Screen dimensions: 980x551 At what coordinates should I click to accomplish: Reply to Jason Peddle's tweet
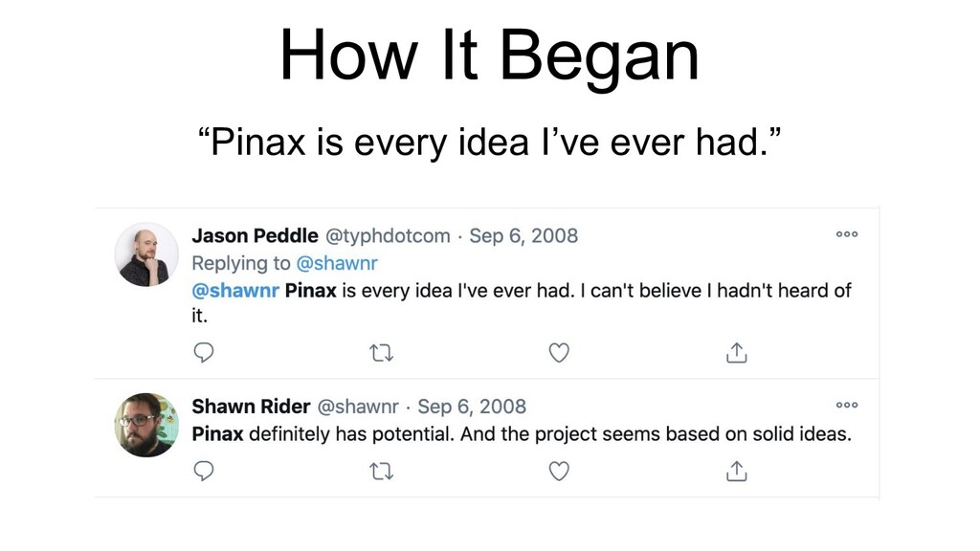(x=204, y=353)
